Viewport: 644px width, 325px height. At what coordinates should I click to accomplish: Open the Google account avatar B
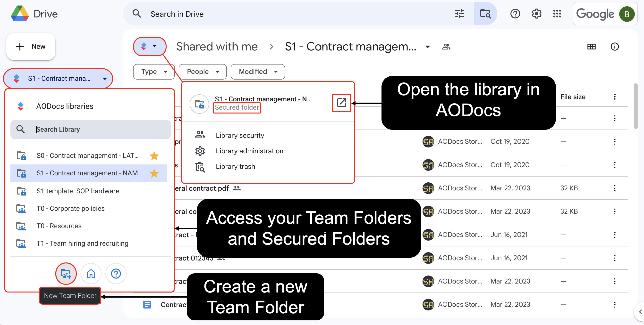pos(627,14)
